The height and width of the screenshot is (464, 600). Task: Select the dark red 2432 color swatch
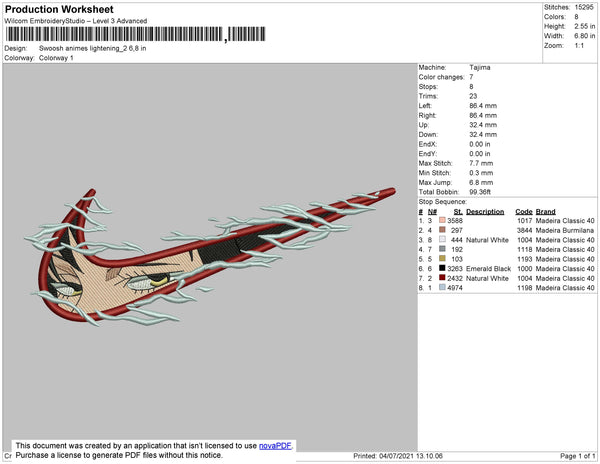coord(442,278)
